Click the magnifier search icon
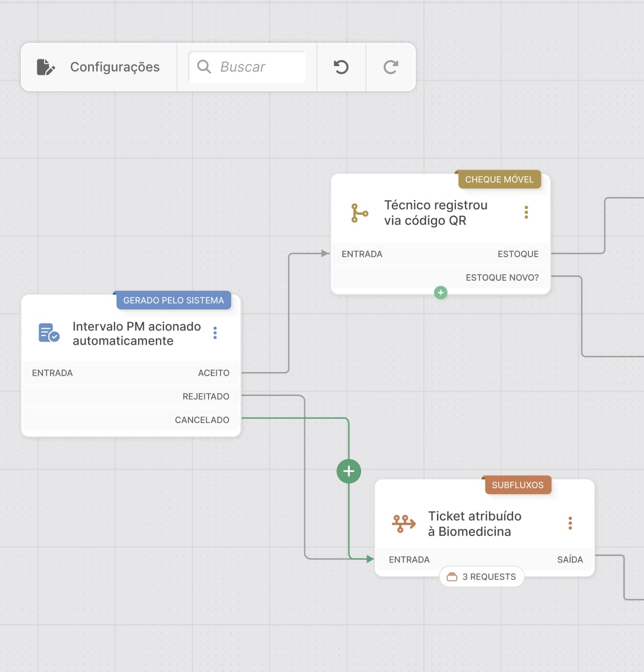Viewport: 644px width, 672px height. [x=204, y=67]
